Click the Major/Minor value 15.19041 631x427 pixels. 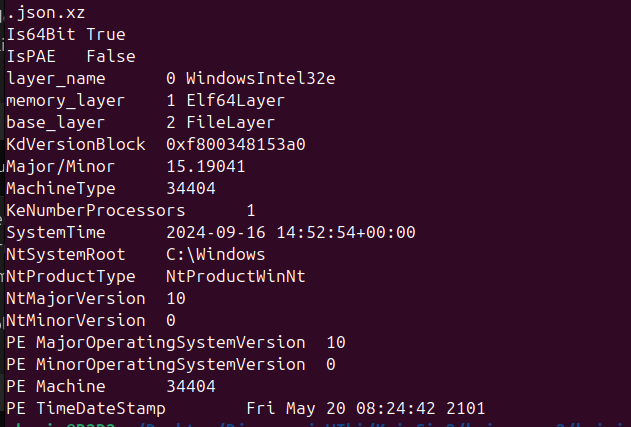205,166
